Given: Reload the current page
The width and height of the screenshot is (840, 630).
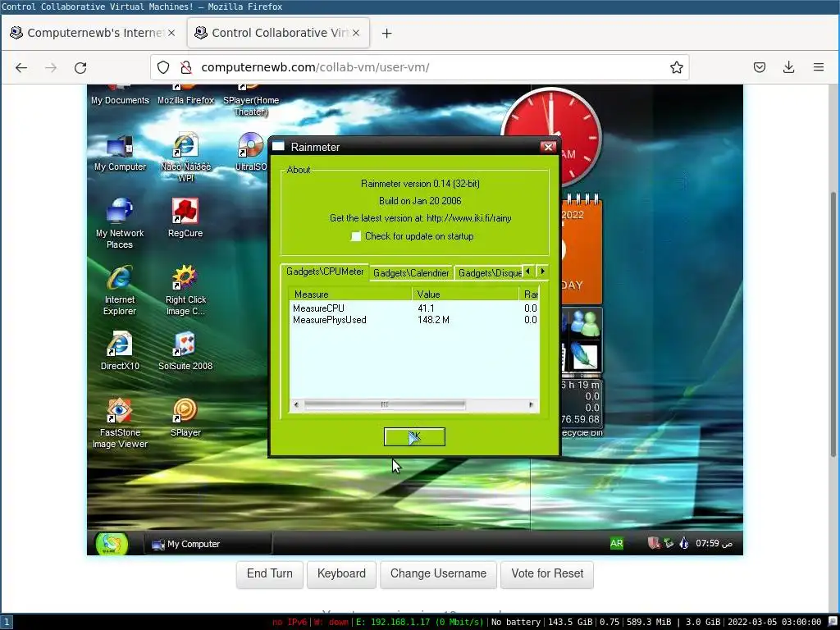Looking at the screenshot, I should point(80,67).
